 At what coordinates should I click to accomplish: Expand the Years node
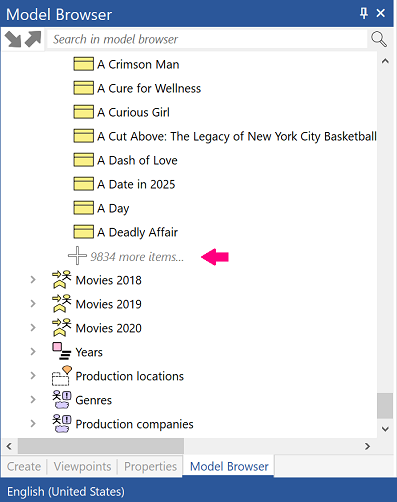(x=33, y=352)
